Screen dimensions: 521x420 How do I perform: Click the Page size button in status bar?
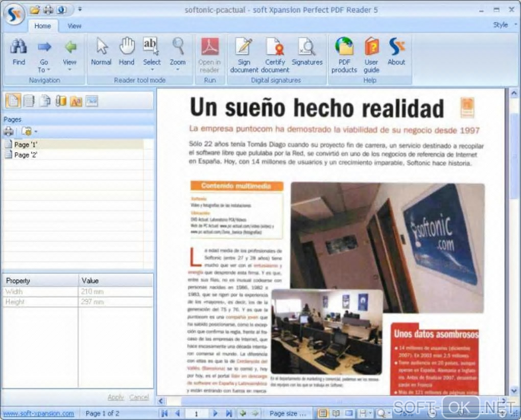tap(288, 413)
